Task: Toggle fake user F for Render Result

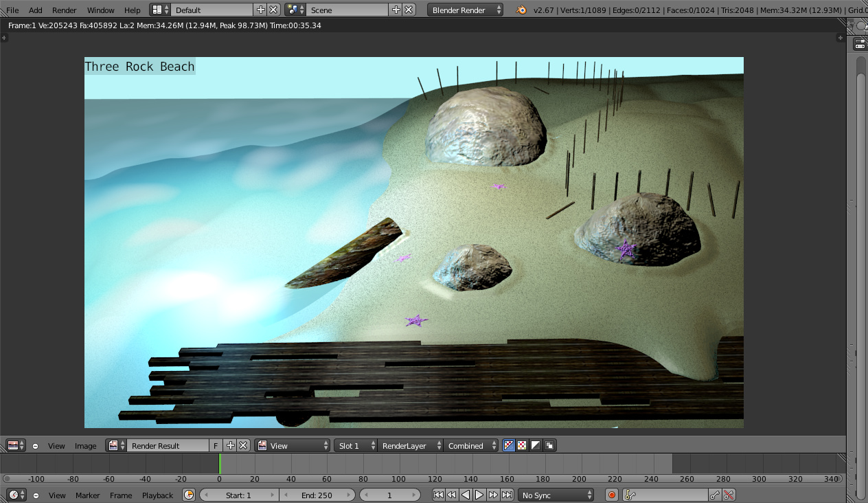Action: [x=216, y=445]
